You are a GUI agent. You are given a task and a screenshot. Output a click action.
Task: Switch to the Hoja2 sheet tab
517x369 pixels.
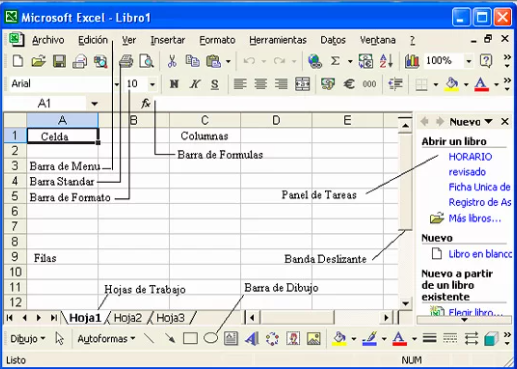point(128,318)
